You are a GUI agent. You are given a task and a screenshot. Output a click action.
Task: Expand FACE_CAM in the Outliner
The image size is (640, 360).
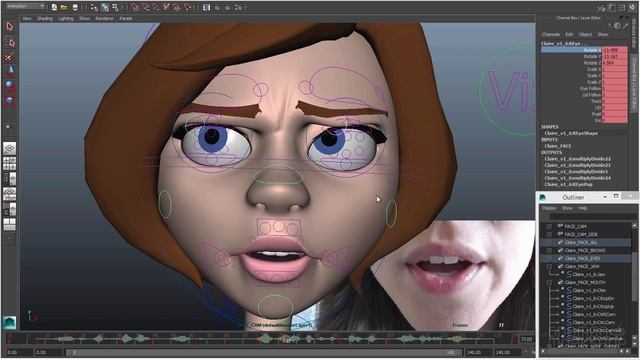[x=549, y=227]
